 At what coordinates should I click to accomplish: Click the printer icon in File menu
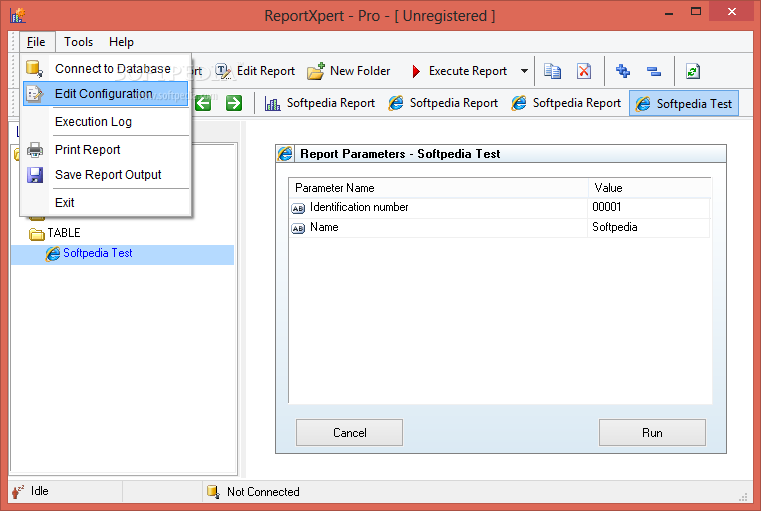pyautogui.click(x=34, y=150)
